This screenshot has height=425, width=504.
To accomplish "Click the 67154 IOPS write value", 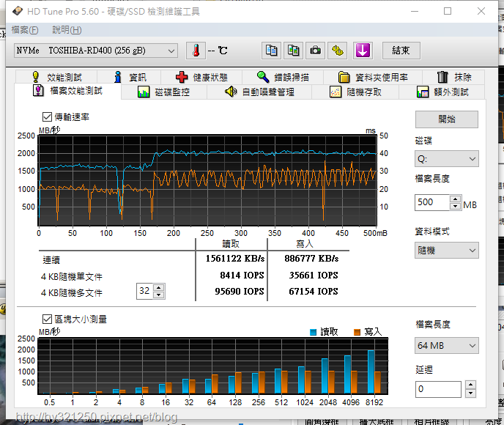I will [314, 291].
